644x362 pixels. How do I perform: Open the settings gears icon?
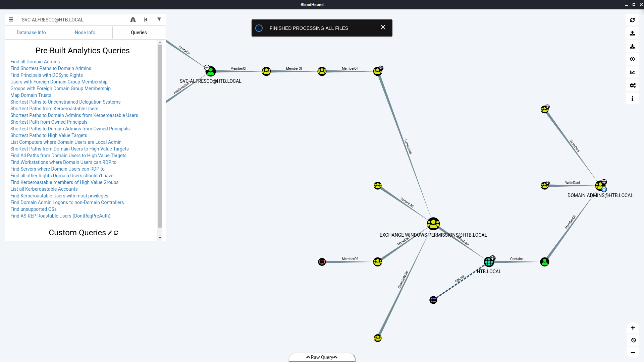pyautogui.click(x=632, y=85)
